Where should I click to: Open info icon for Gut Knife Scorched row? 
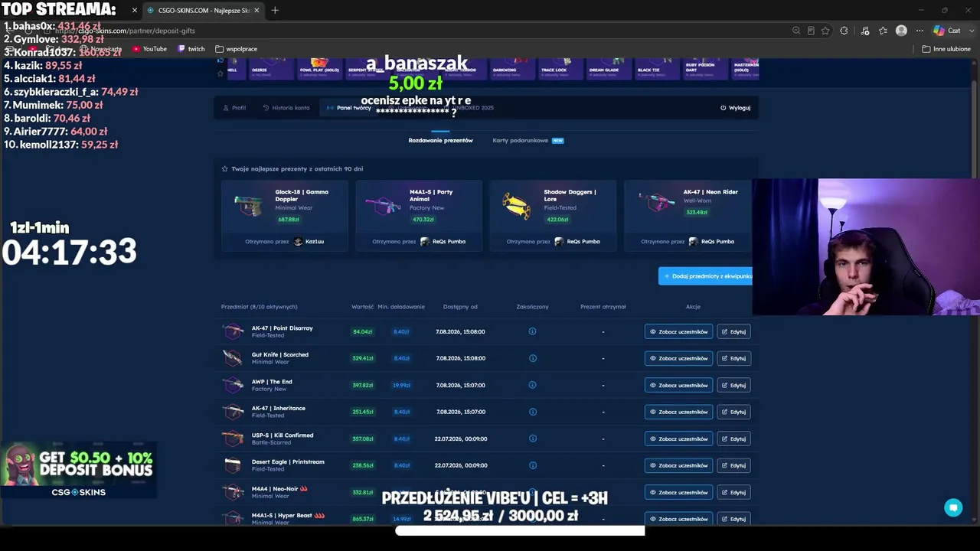532,358
